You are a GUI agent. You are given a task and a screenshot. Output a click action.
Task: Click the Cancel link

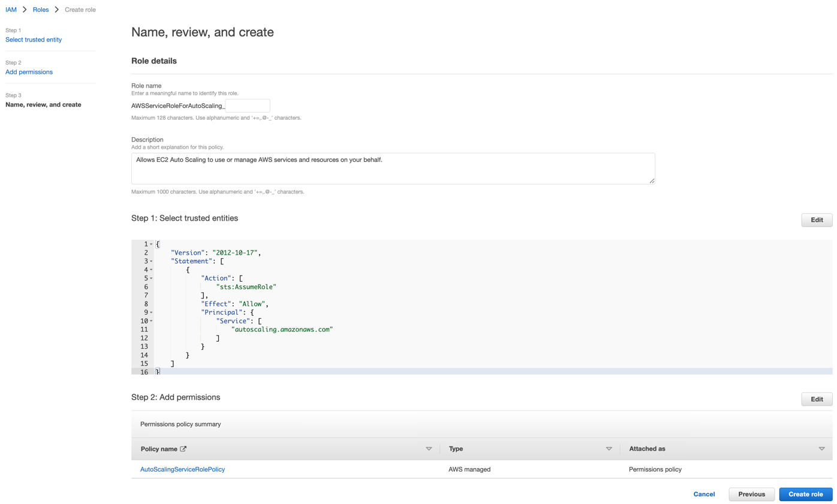[x=704, y=494]
